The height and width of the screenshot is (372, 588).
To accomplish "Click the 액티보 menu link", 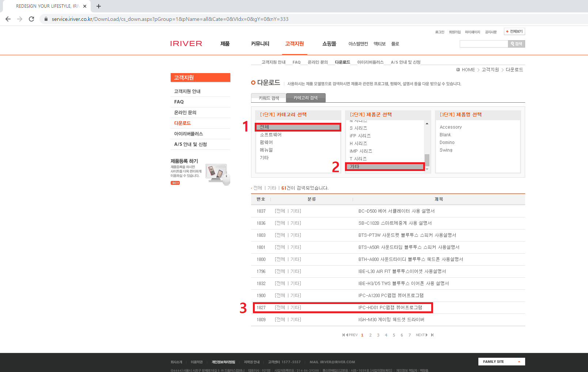I will pos(380,44).
